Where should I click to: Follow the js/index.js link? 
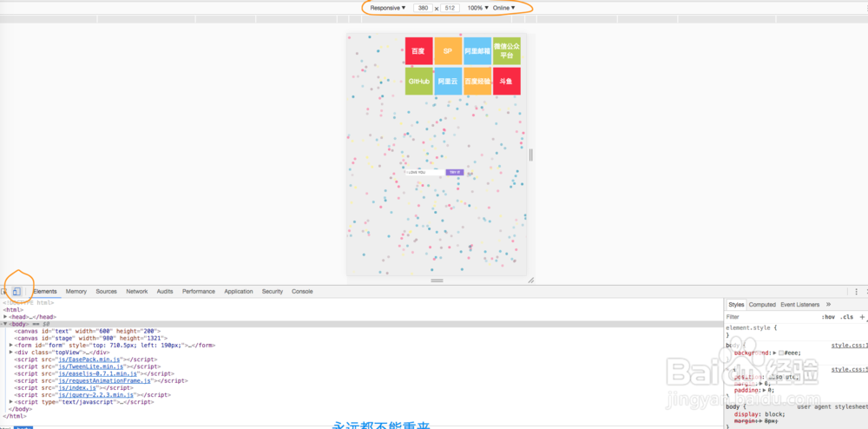[76, 388]
